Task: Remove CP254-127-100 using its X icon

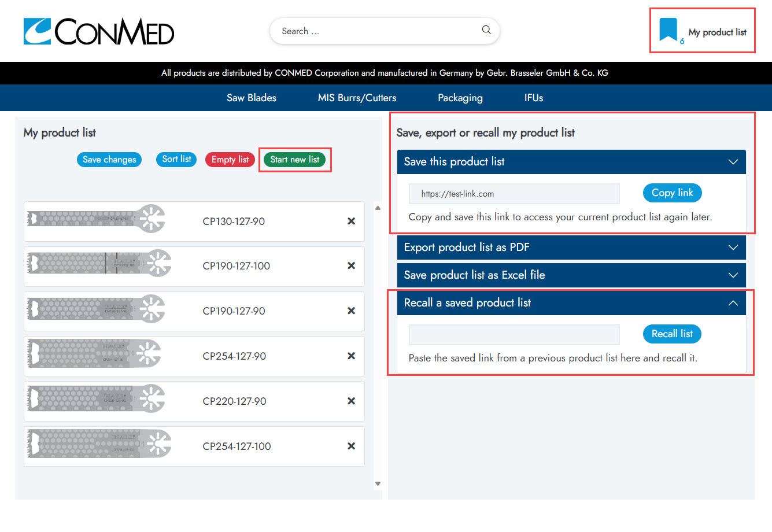Action: (351, 446)
